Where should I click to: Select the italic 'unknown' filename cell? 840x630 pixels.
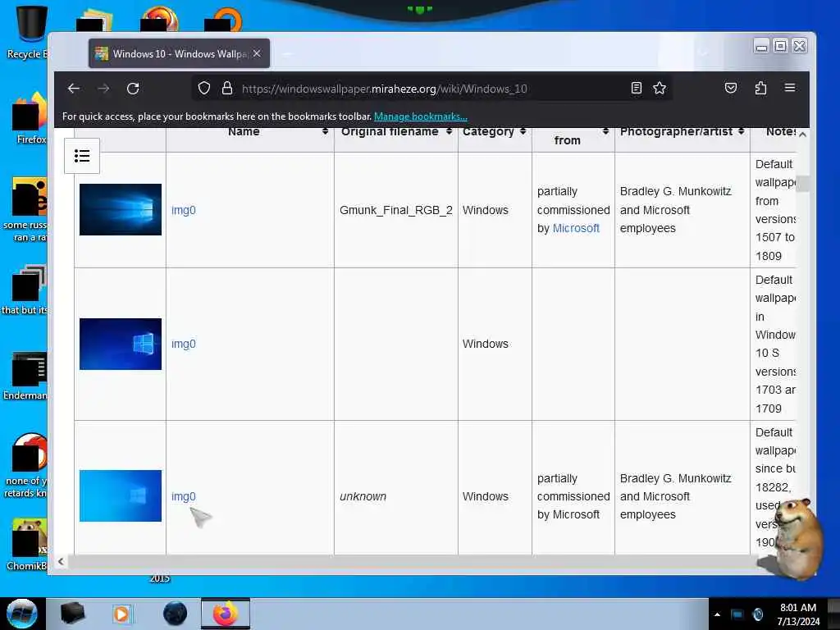click(x=363, y=496)
